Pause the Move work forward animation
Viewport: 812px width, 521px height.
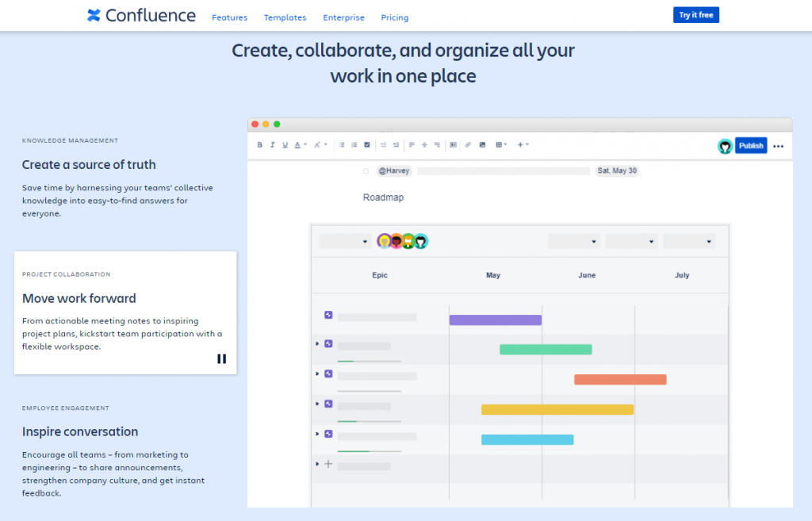(221, 358)
